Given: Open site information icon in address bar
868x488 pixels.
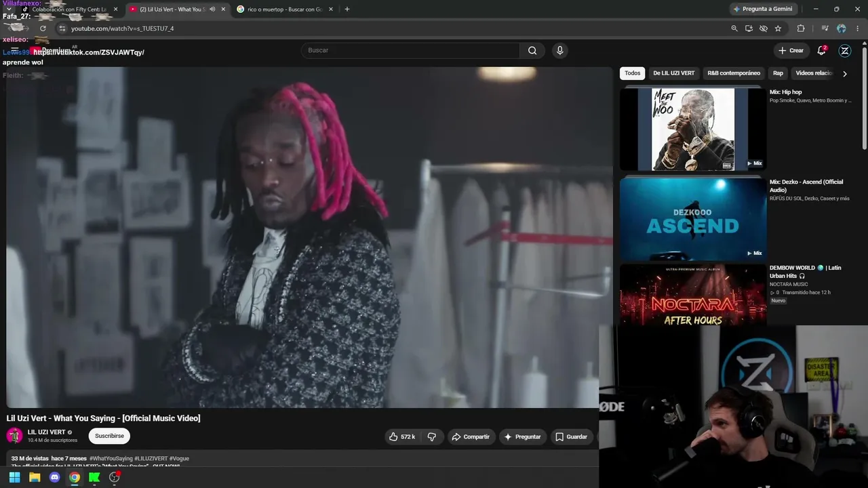Looking at the screenshot, I should tap(62, 28).
